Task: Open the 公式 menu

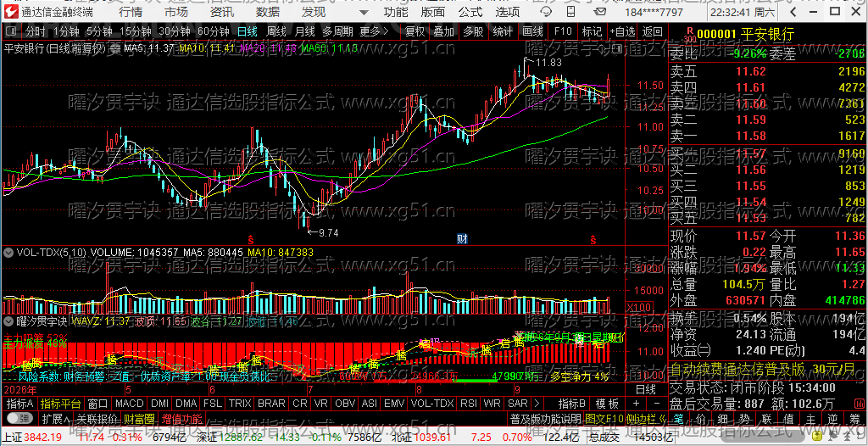Action: click(470, 12)
